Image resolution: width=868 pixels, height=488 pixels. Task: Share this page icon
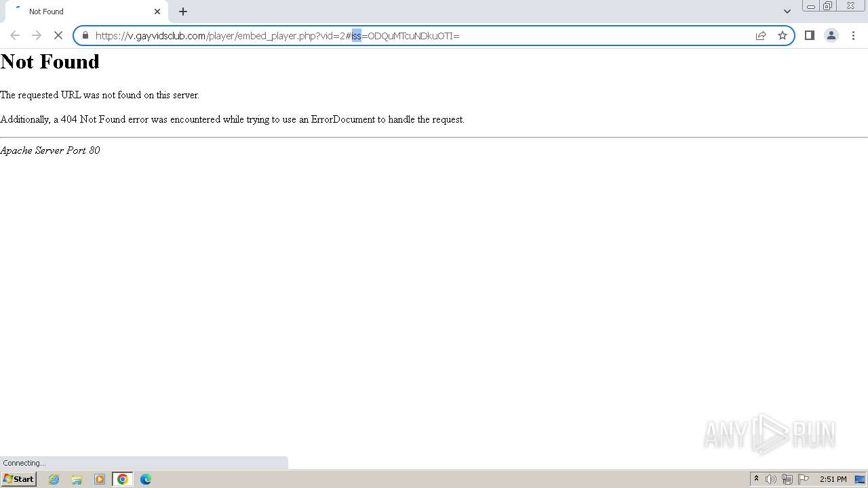(761, 35)
